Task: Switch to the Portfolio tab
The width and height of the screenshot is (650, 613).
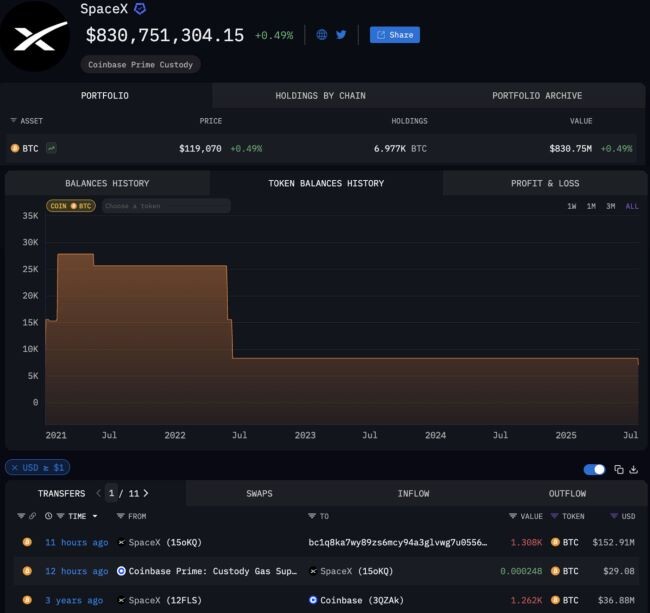Action: coord(105,96)
